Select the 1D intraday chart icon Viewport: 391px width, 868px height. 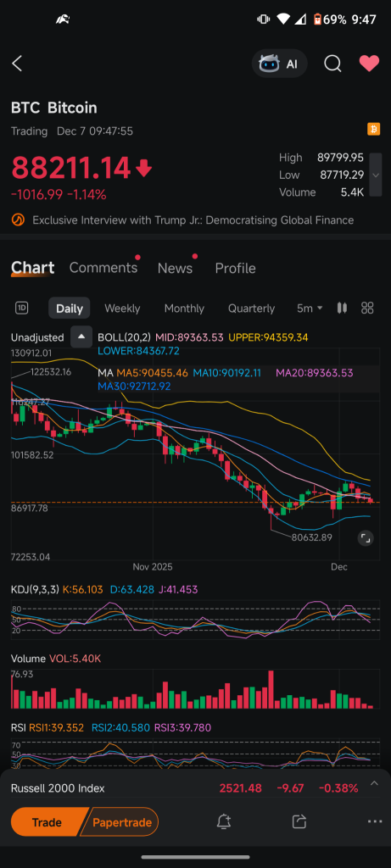[21, 309]
